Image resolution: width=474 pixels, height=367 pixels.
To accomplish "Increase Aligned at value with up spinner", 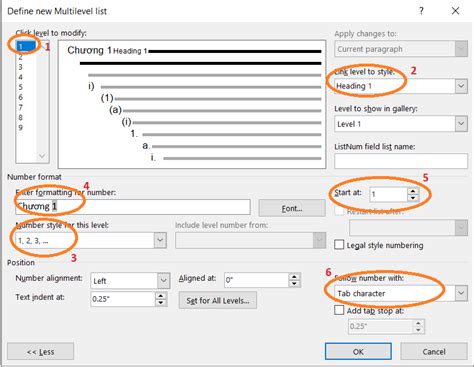I will (x=294, y=277).
